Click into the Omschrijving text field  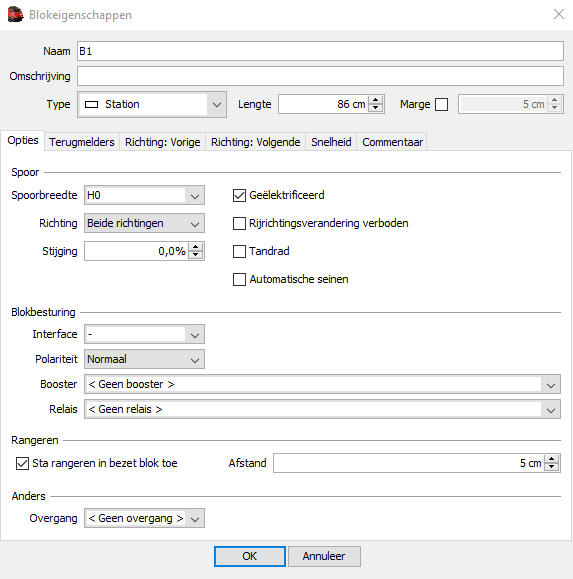coord(320,76)
